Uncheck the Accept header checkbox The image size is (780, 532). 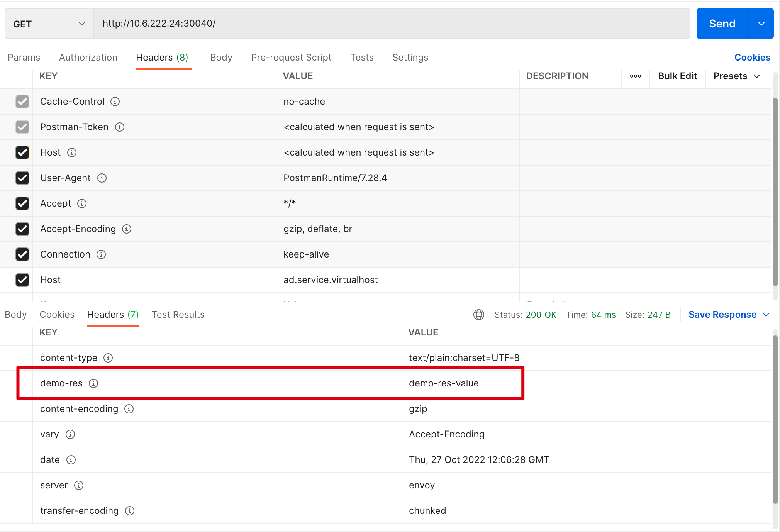[x=22, y=203]
